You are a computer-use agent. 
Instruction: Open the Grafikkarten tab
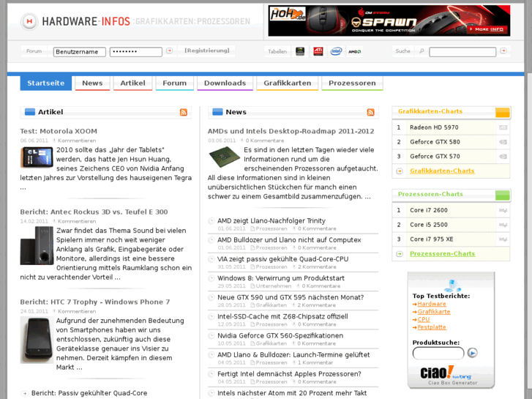click(x=288, y=83)
